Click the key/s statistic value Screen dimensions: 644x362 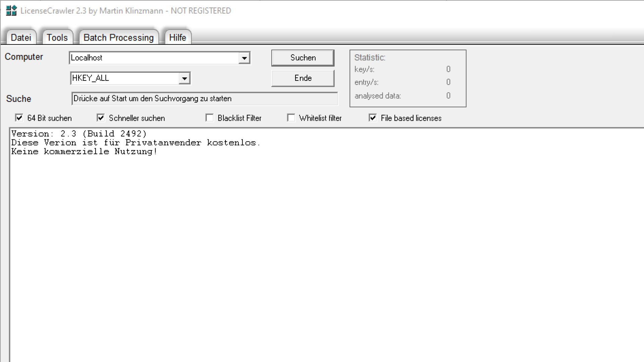[x=448, y=69]
